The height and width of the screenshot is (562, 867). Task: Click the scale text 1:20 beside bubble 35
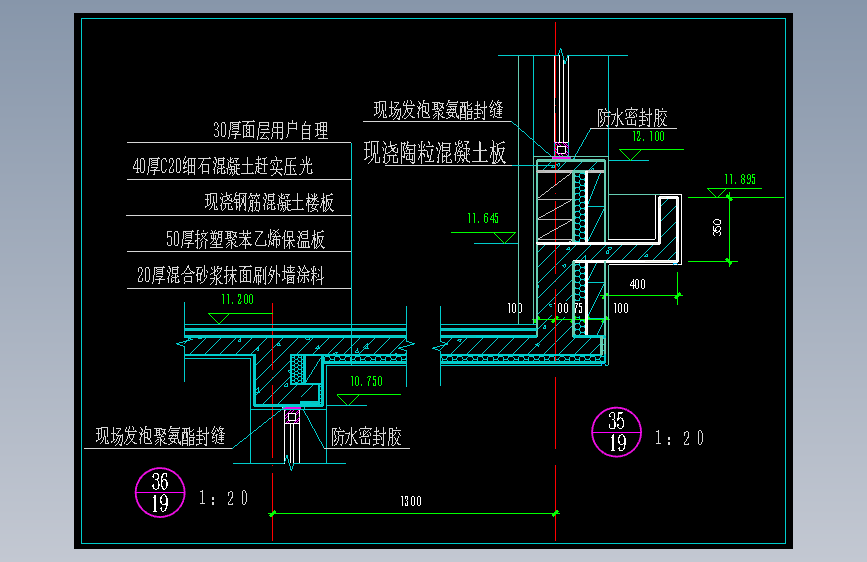[680, 438]
